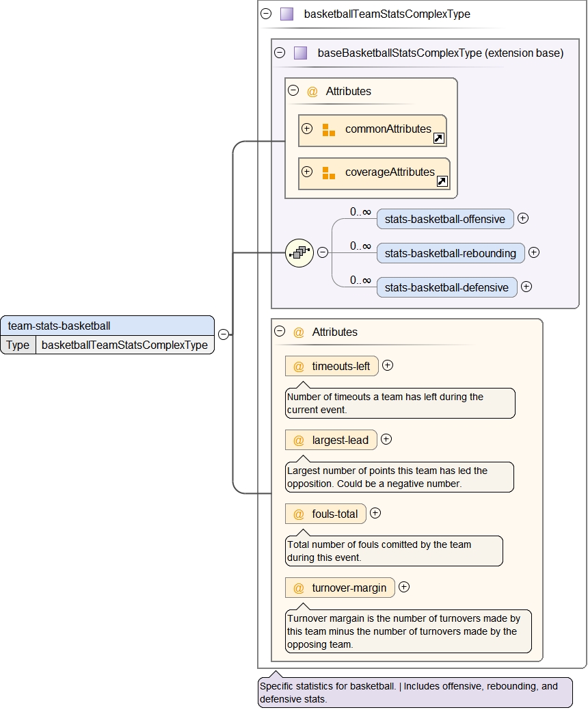Image resolution: width=588 pixels, height=710 pixels.
Task: Collapse the baseBasketballStatsComplexType extension base
Action: (x=280, y=53)
